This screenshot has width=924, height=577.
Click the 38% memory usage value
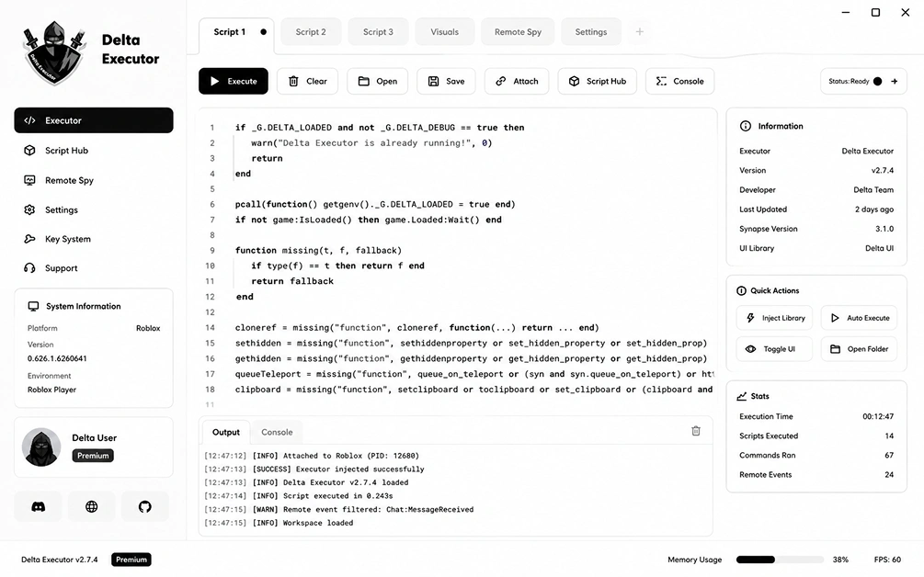click(x=841, y=560)
